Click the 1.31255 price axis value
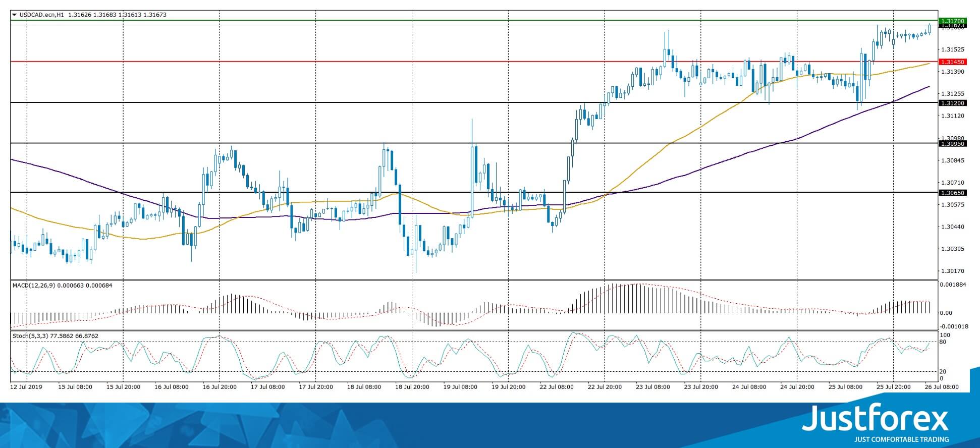 pyautogui.click(x=953, y=94)
